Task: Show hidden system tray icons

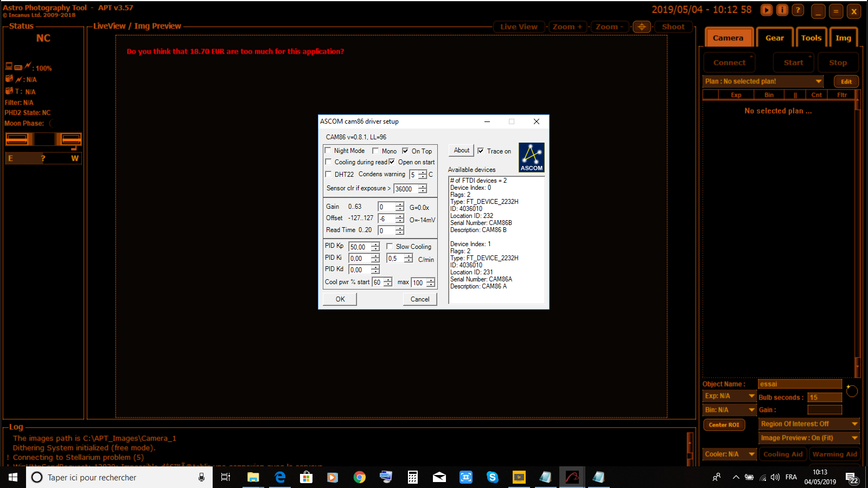Action: point(736,477)
